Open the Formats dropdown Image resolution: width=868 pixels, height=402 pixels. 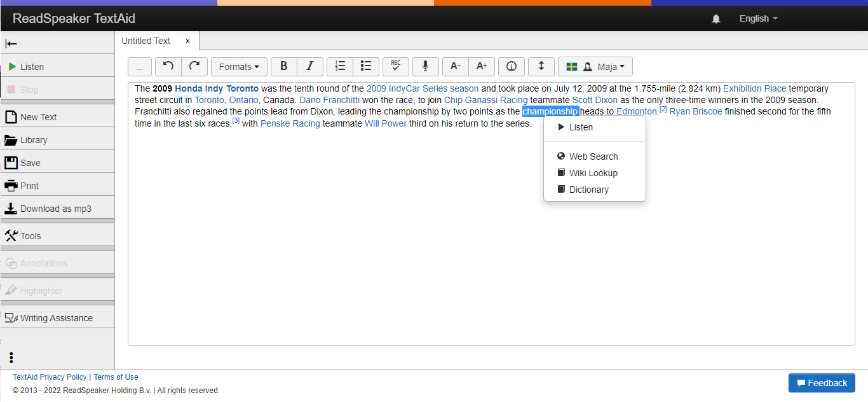(239, 67)
